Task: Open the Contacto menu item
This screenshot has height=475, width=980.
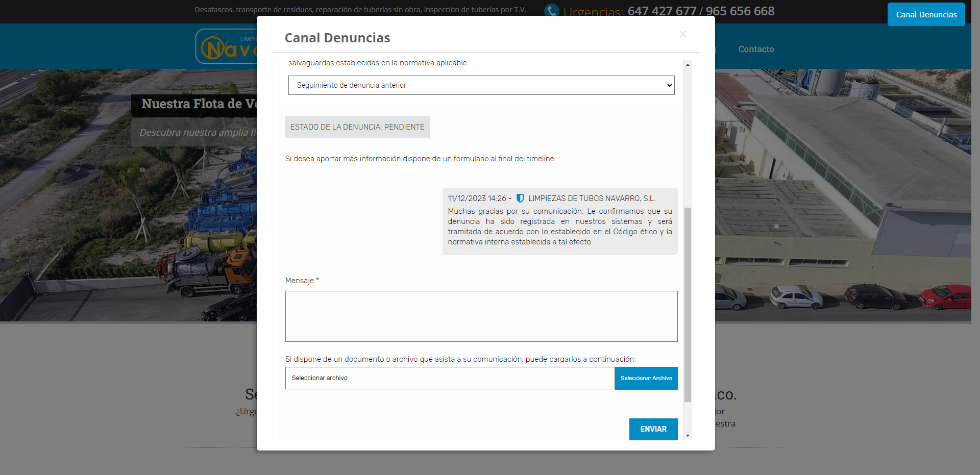Action: point(756,49)
